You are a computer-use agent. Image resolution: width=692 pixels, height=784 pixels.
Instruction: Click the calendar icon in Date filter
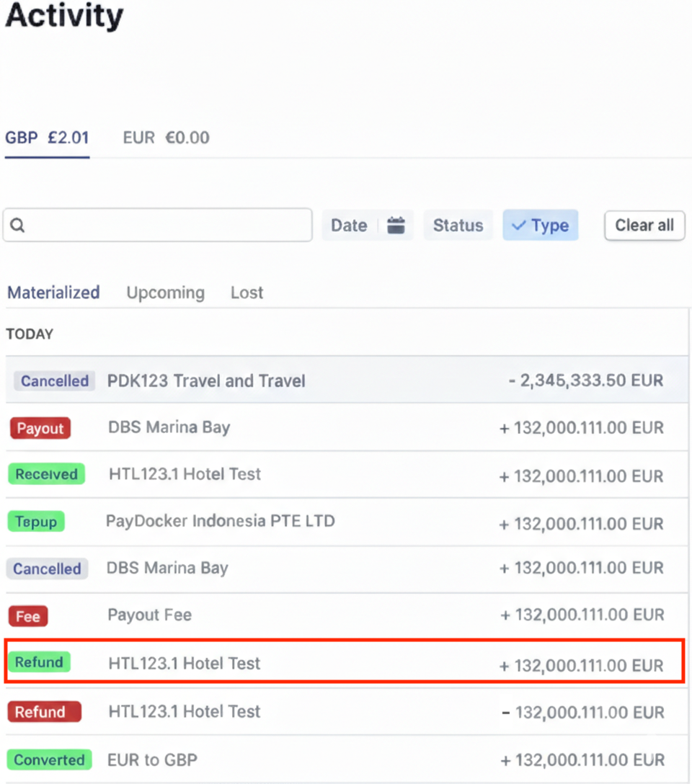[x=396, y=226]
